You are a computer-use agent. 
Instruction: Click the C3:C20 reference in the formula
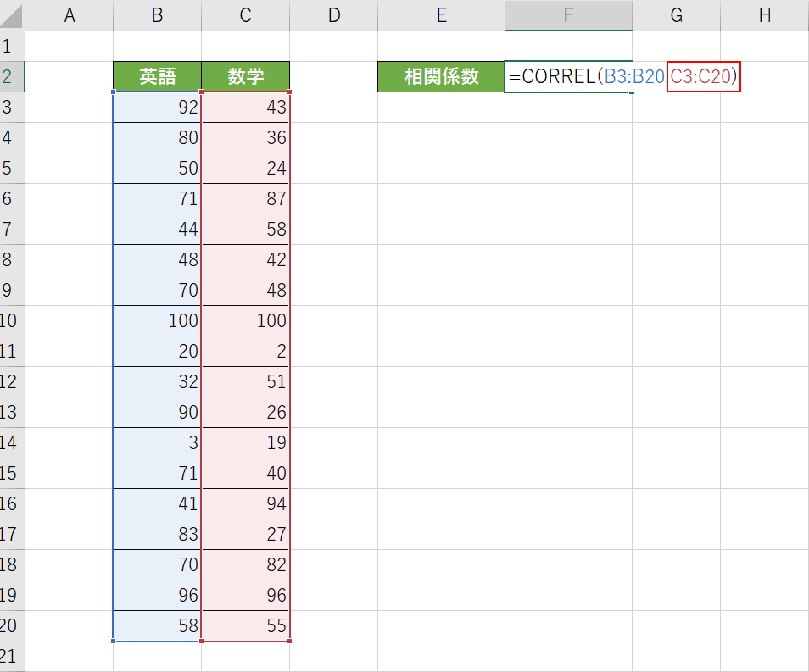coord(703,77)
